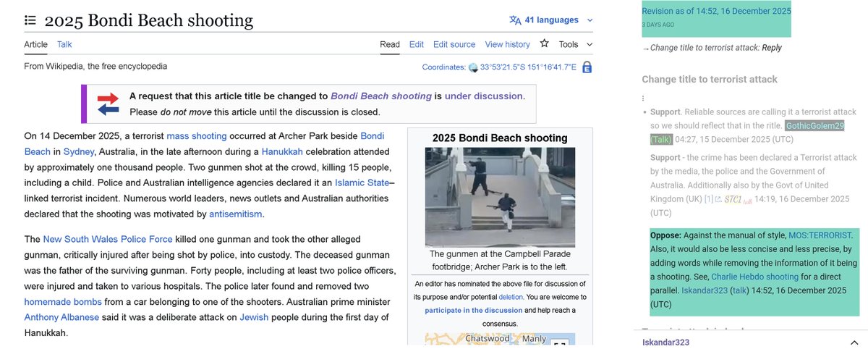Click the infobox title '2025 Bondi Beach shooting'
This screenshot has width=868, height=357.
(500, 138)
